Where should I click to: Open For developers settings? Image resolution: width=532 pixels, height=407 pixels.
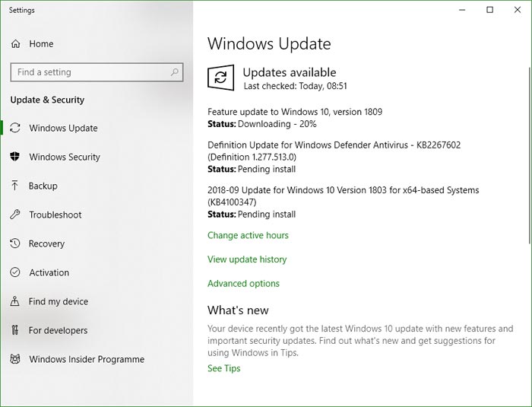(58, 330)
